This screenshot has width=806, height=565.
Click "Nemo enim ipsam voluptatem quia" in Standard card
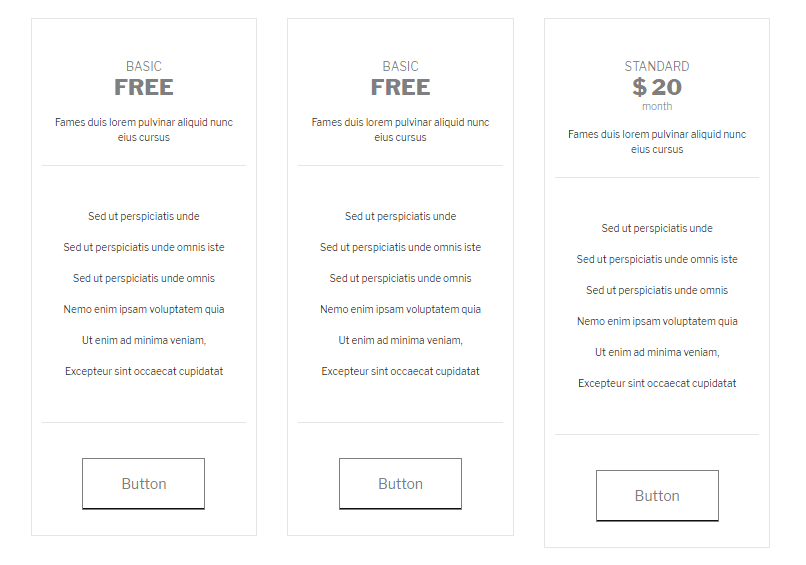pos(657,321)
